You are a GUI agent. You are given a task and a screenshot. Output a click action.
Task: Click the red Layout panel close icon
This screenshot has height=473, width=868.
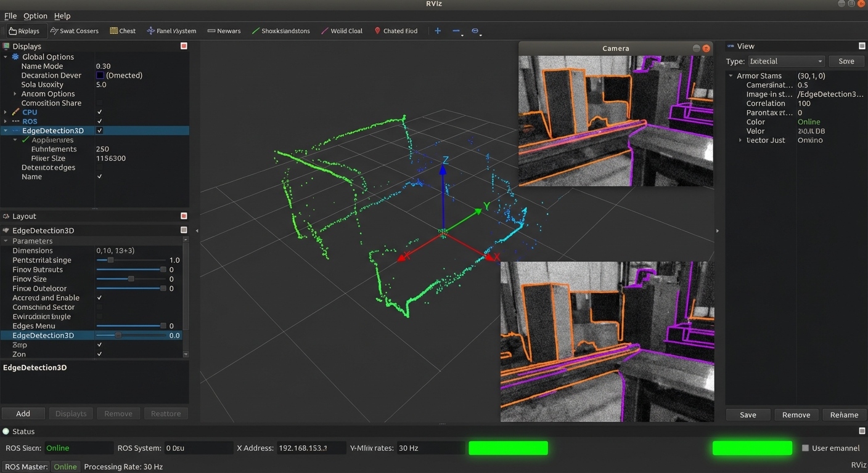tap(184, 216)
